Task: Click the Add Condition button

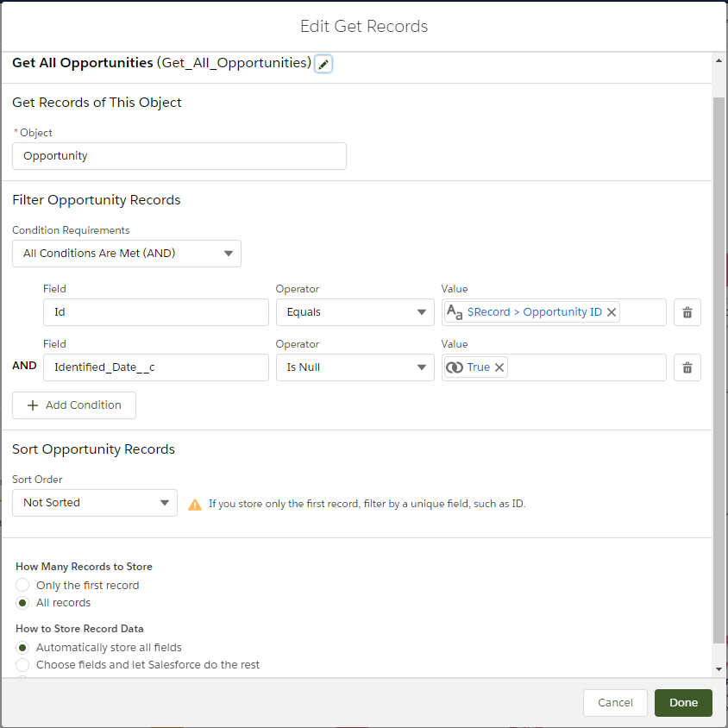Action: click(74, 405)
